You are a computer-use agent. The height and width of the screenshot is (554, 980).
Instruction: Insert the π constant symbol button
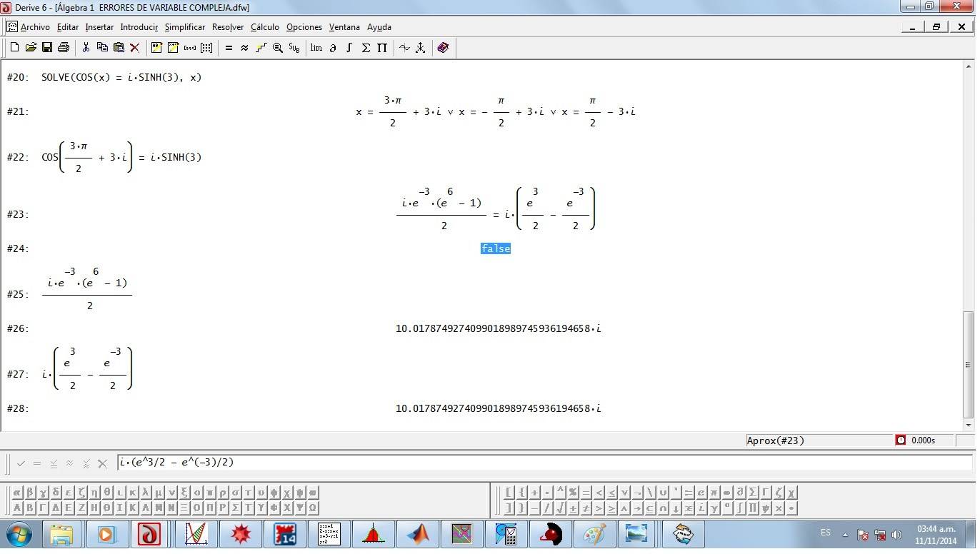click(714, 493)
